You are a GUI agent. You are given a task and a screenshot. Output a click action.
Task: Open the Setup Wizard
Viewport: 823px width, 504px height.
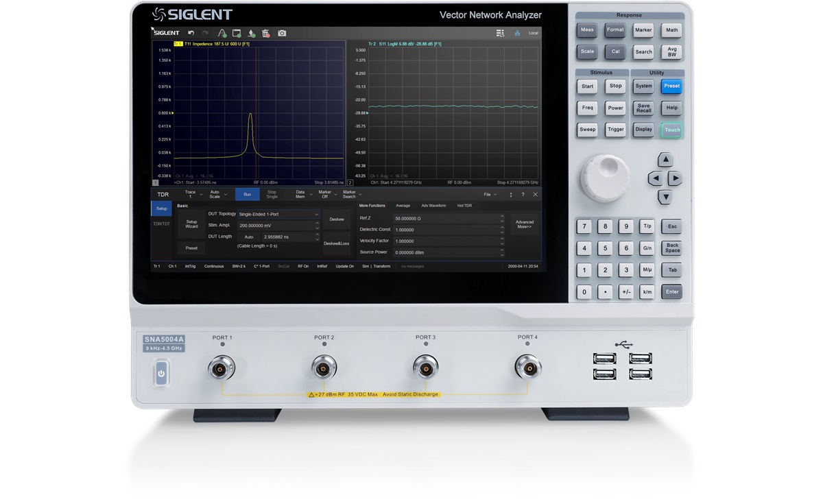coord(191,224)
